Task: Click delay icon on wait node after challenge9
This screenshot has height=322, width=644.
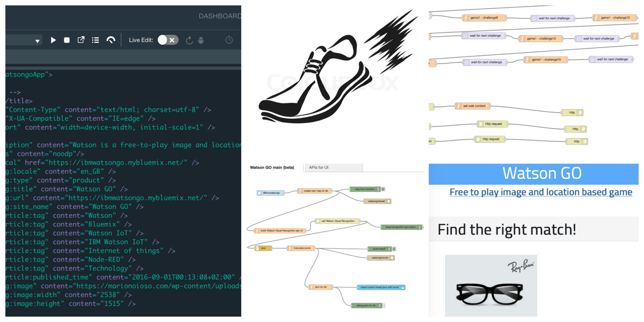Action: tap(534, 18)
